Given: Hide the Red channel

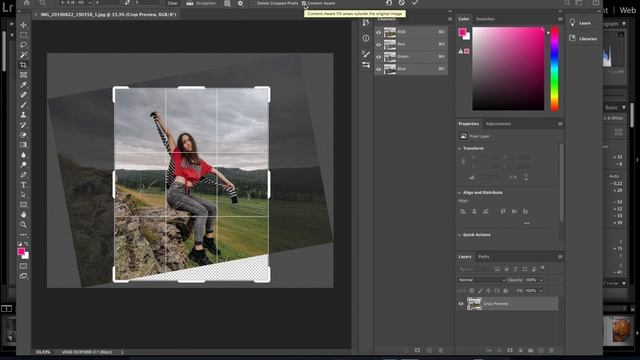Looking at the screenshot, I should [x=378, y=44].
